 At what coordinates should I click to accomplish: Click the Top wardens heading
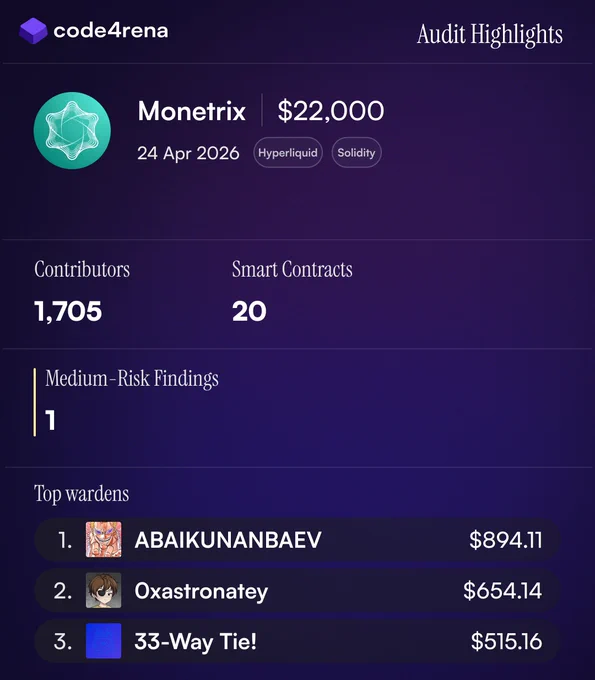click(82, 494)
